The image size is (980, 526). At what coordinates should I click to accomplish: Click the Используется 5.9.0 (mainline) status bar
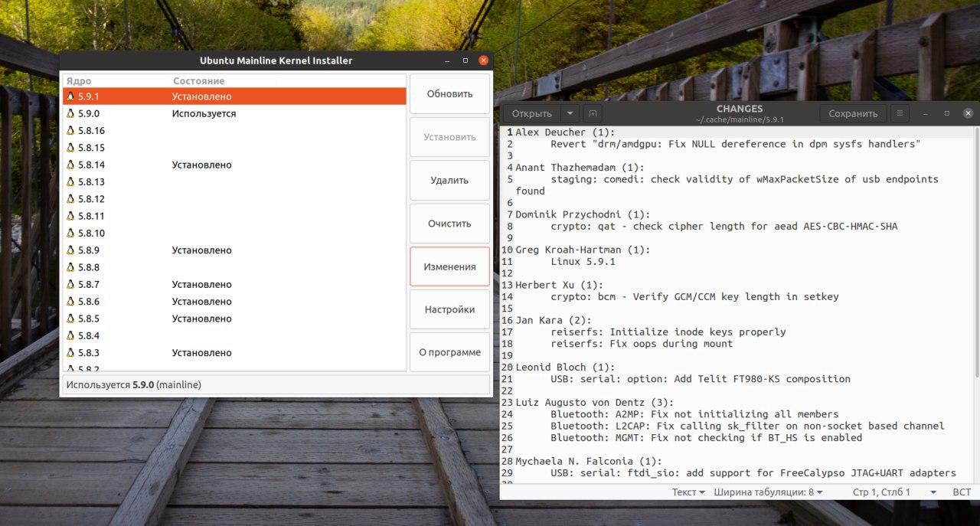click(275, 384)
